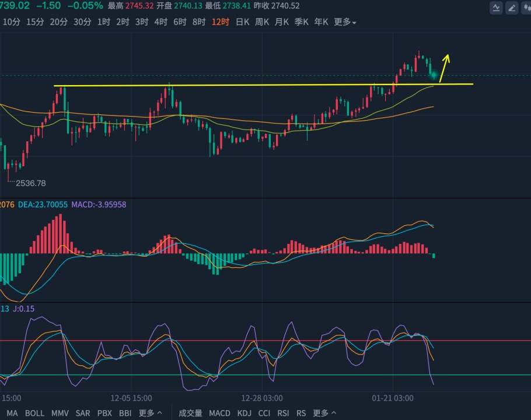The height and width of the screenshot is (420, 531).
Task: Toggle the MMV indicator
Action: 60,413
